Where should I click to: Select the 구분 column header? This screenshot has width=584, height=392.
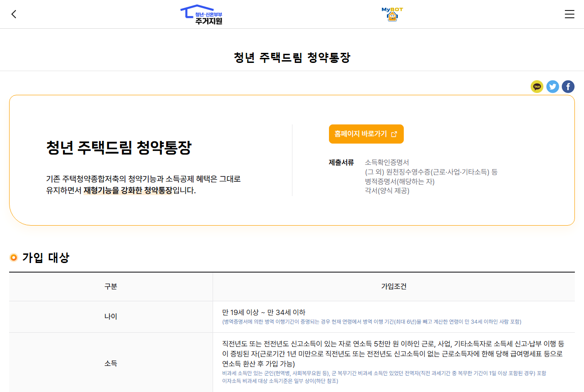tap(111, 287)
